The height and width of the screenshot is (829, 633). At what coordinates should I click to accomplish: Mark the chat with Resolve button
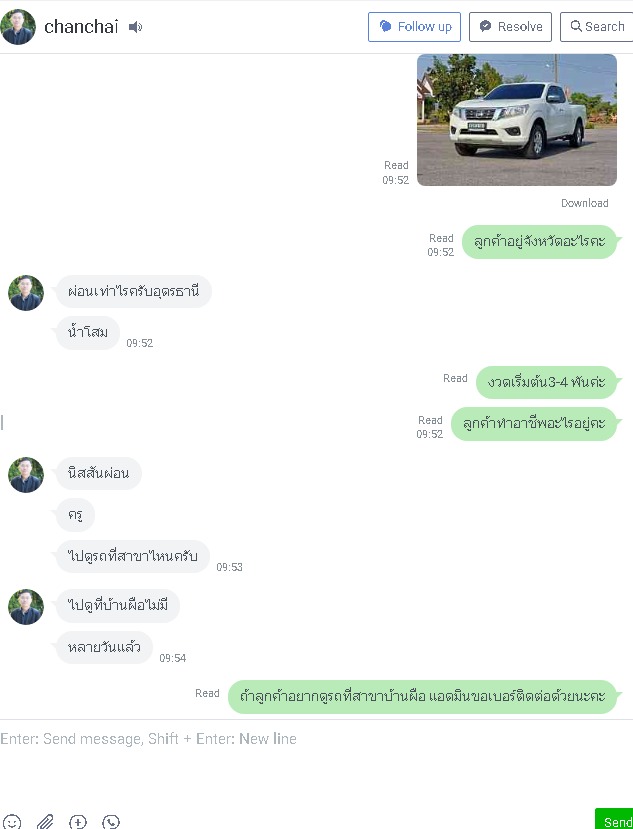coord(510,27)
